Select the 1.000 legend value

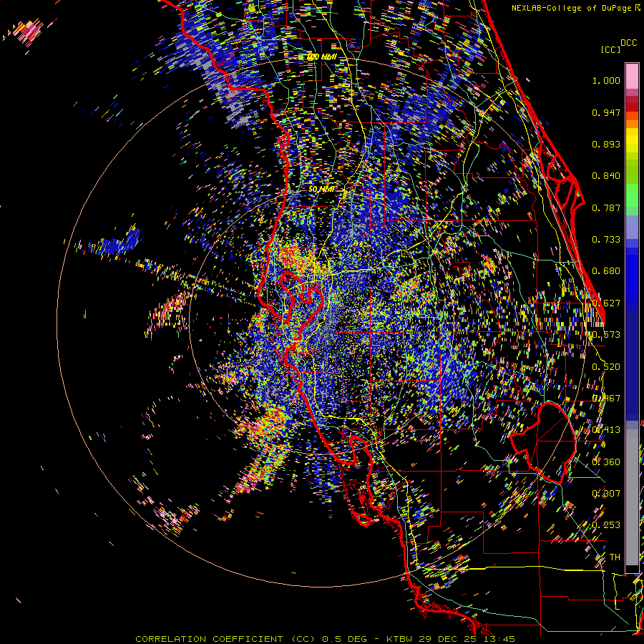click(606, 80)
